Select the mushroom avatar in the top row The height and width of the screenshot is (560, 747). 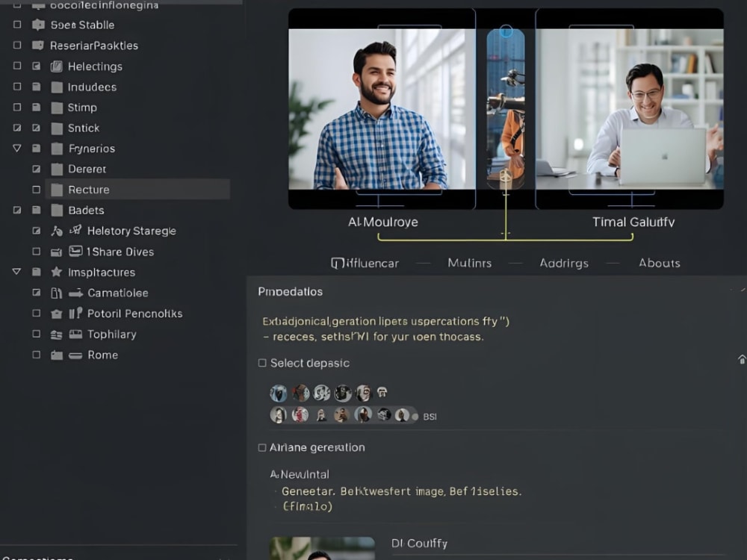point(382,393)
